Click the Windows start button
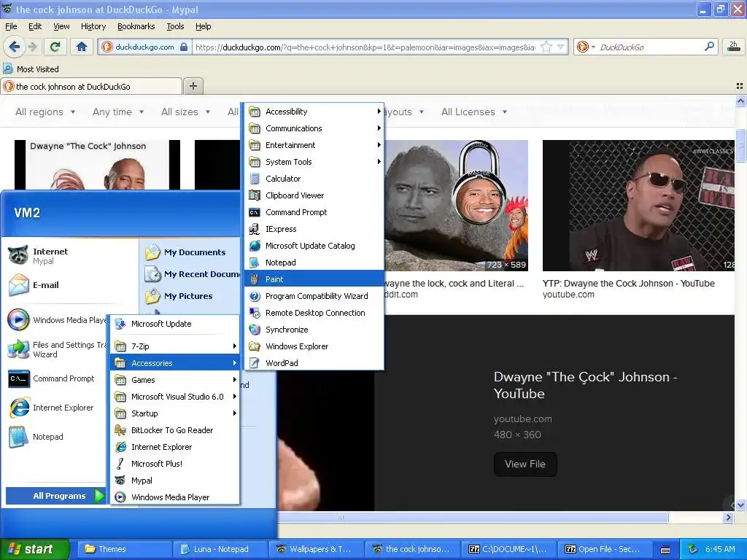Viewport: 747px width, 560px height. tap(35, 549)
